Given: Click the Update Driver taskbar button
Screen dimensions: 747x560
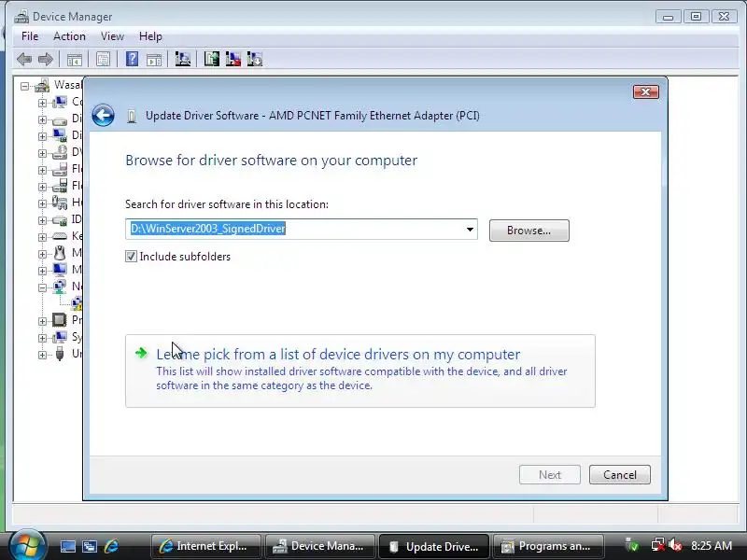Looking at the screenshot, I should (x=434, y=546).
